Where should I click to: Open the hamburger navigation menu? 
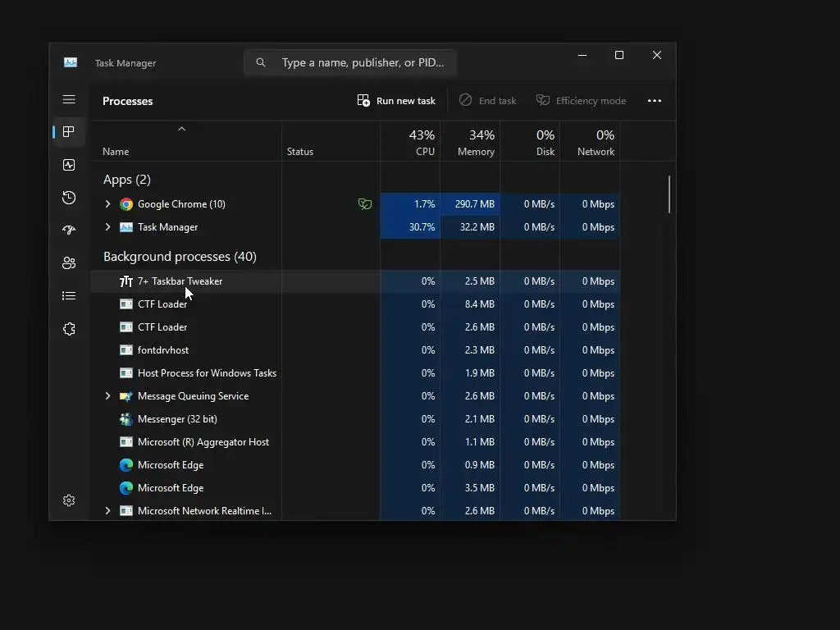coord(69,99)
